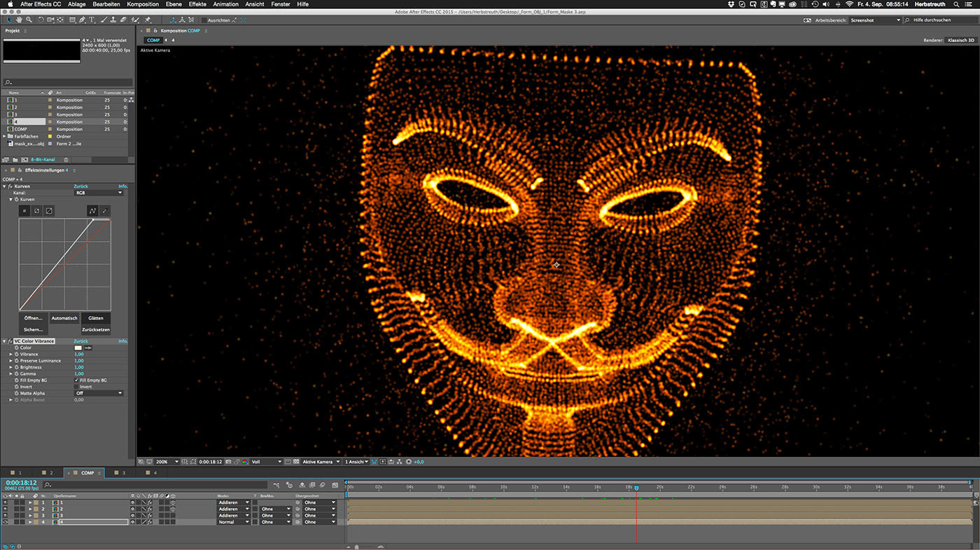This screenshot has width=980, height=550.
Task: Select the Hand tool
Action: (x=19, y=20)
